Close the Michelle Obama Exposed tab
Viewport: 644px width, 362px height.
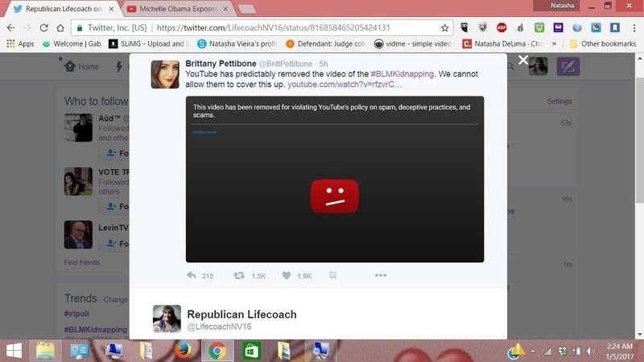[225, 9]
